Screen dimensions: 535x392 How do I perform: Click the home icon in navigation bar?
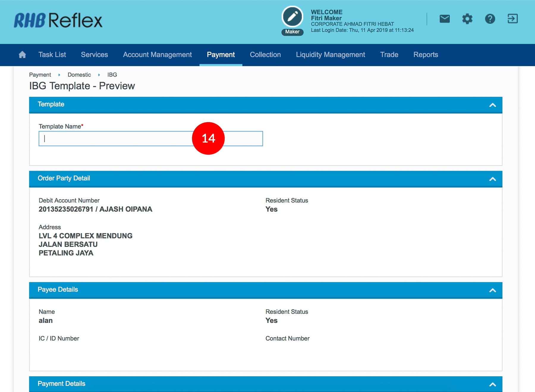pyautogui.click(x=22, y=55)
